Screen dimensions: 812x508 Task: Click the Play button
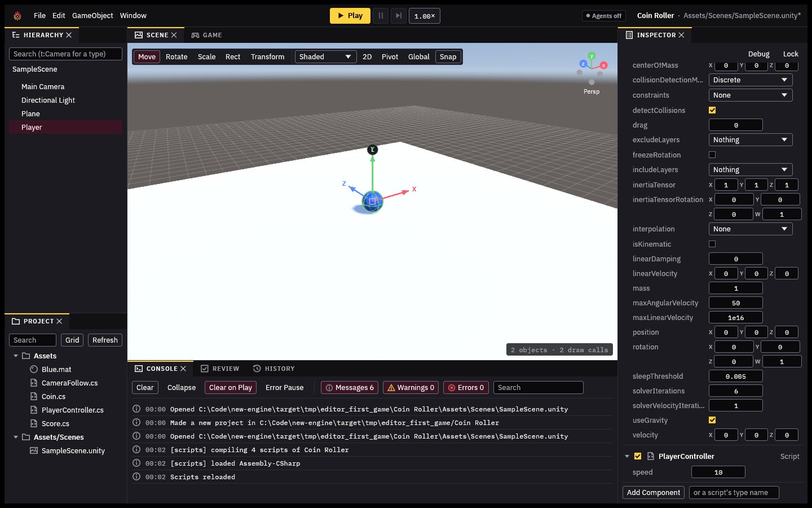point(350,16)
